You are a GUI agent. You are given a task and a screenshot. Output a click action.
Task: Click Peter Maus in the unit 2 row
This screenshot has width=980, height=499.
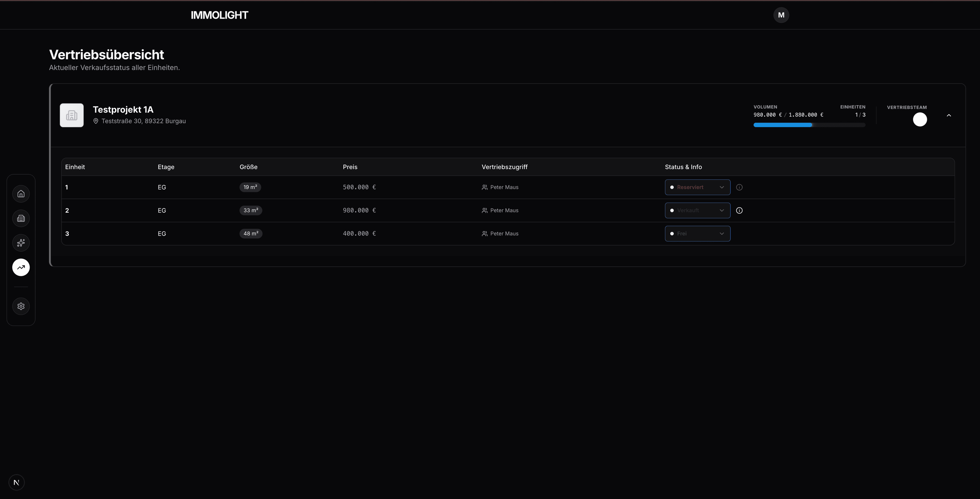[x=504, y=211]
